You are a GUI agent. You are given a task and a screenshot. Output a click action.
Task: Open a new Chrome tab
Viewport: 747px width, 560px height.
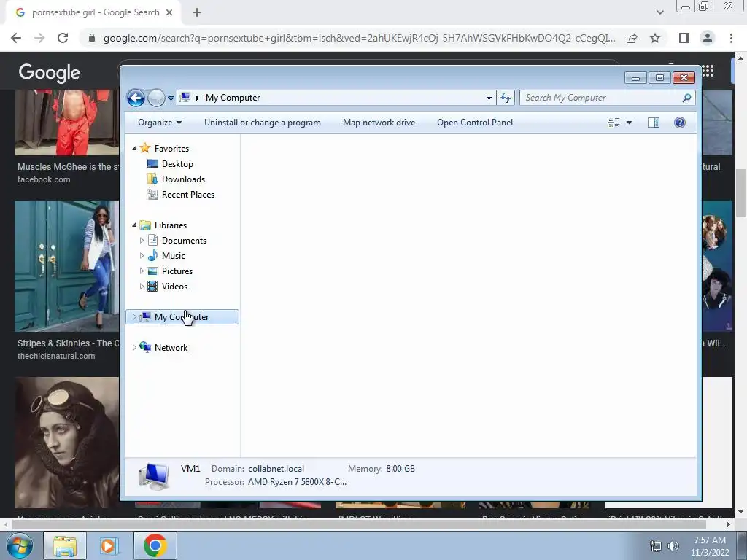point(197,12)
